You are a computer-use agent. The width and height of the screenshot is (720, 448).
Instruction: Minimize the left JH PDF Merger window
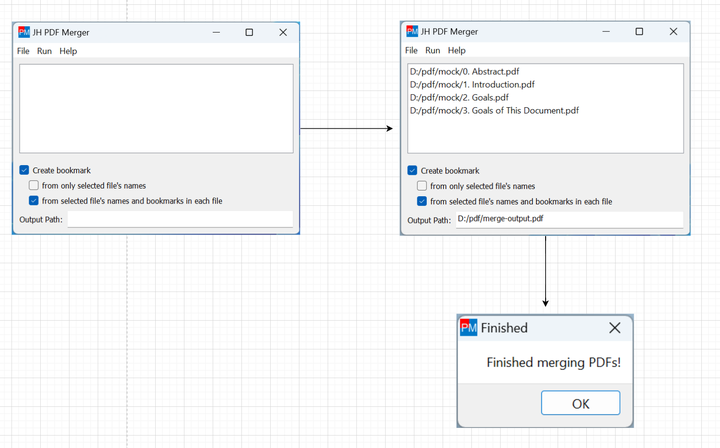coord(216,32)
